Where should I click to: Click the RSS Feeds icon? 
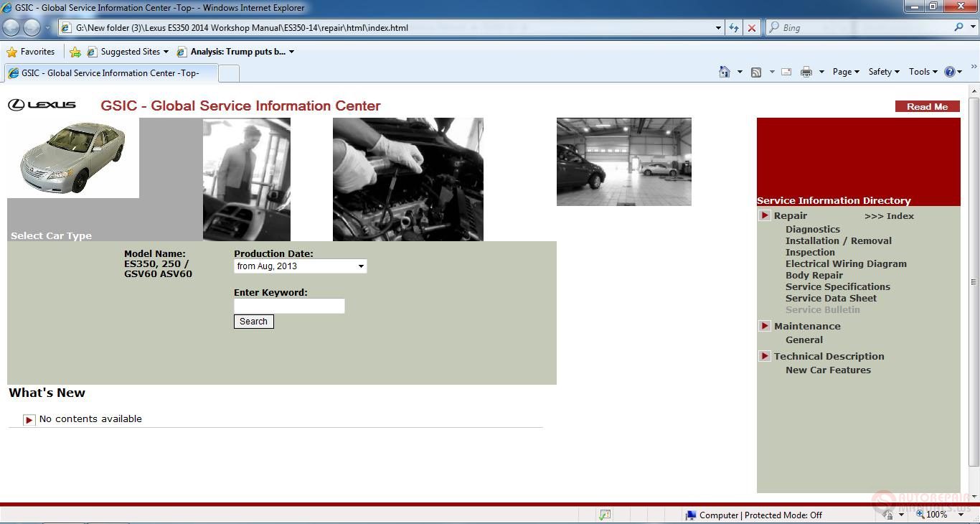(756, 72)
